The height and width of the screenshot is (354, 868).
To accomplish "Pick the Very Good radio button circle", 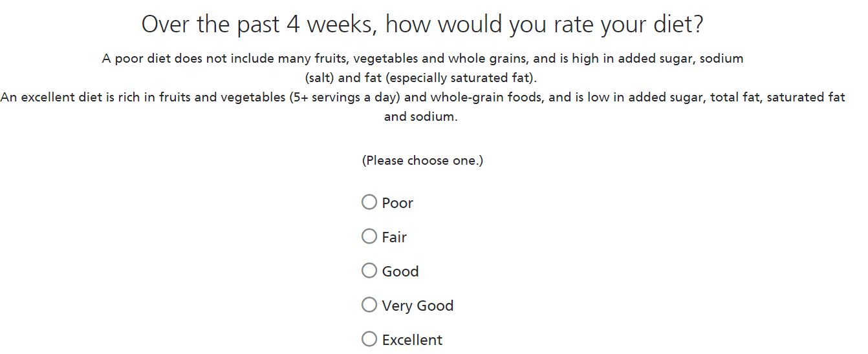I will tap(369, 305).
